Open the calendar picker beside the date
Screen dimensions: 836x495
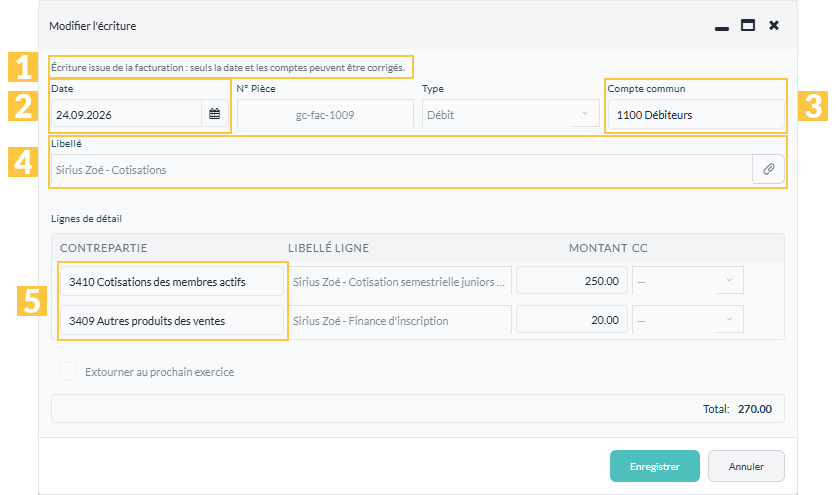pos(214,114)
